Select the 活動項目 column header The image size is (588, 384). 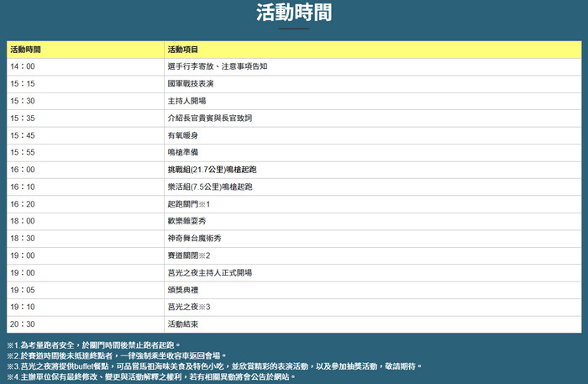(x=184, y=50)
